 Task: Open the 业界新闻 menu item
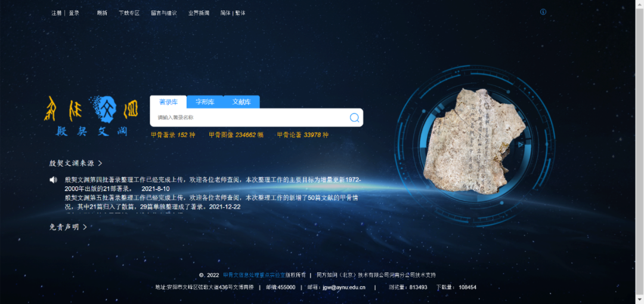(x=199, y=13)
